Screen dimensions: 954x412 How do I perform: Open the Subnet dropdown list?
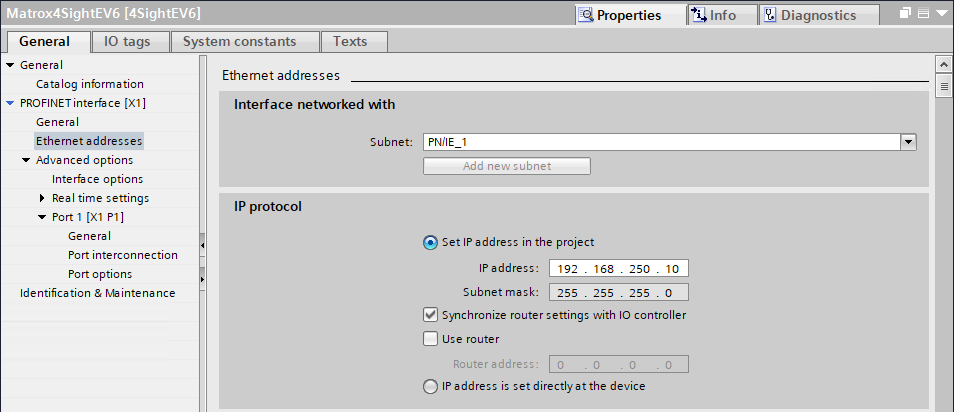coord(909,142)
